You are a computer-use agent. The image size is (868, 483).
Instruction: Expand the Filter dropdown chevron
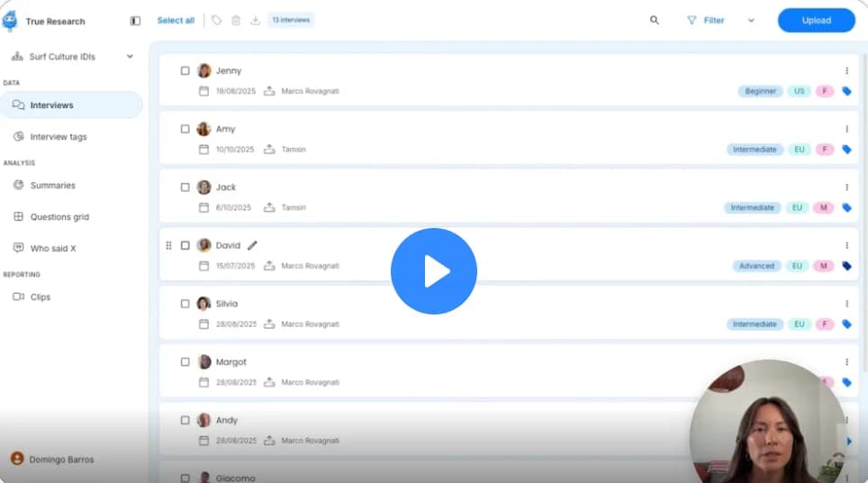pyautogui.click(x=751, y=21)
